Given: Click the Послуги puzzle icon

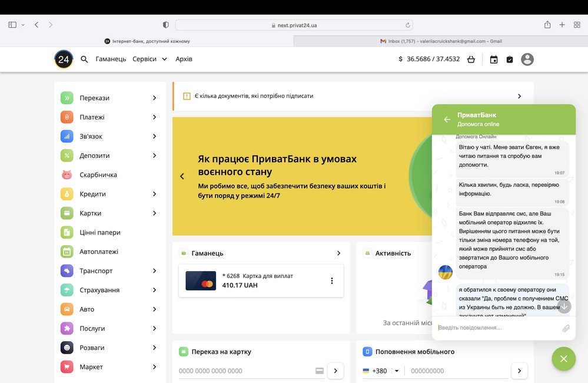Looking at the screenshot, I should (67, 328).
